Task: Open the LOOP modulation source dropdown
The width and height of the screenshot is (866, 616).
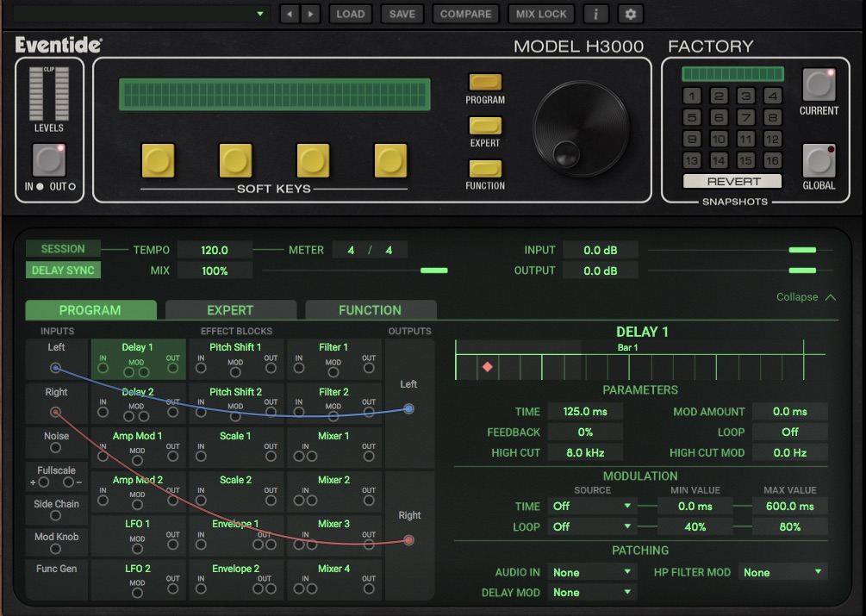Action: pyautogui.click(x=591, y=526)
